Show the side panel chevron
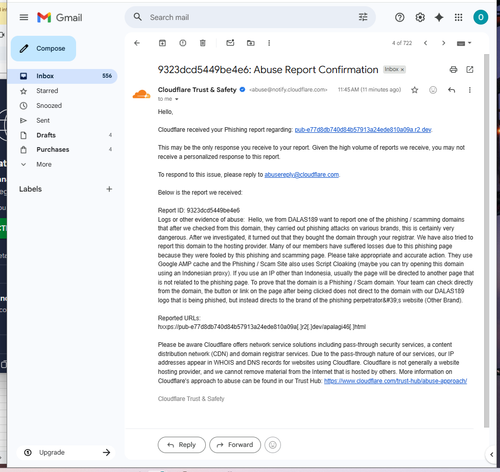Image resolution: width=500 pixels, height=472 pixels. 491,454
